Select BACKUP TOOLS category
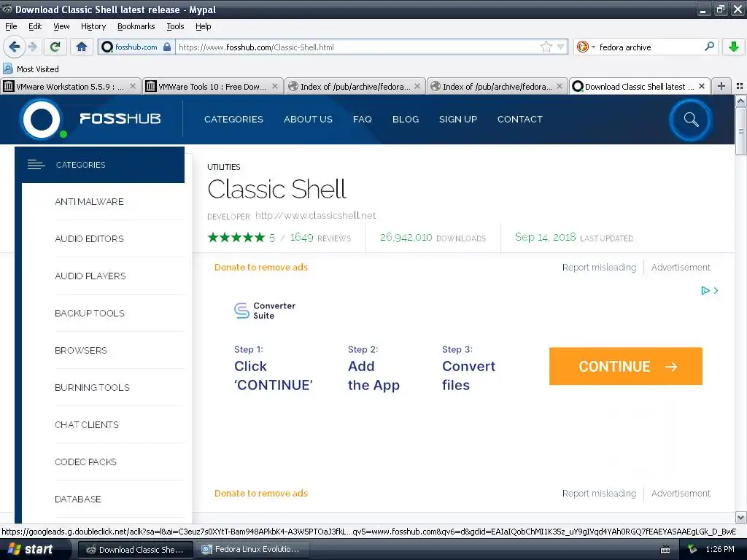747x560 pixels. pos(90,313)
